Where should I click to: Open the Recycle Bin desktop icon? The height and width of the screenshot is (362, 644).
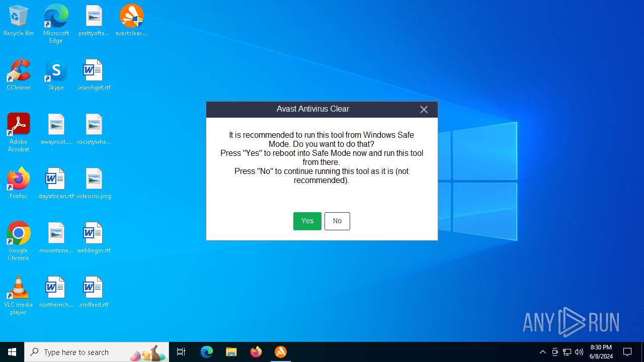pos(19,21)
